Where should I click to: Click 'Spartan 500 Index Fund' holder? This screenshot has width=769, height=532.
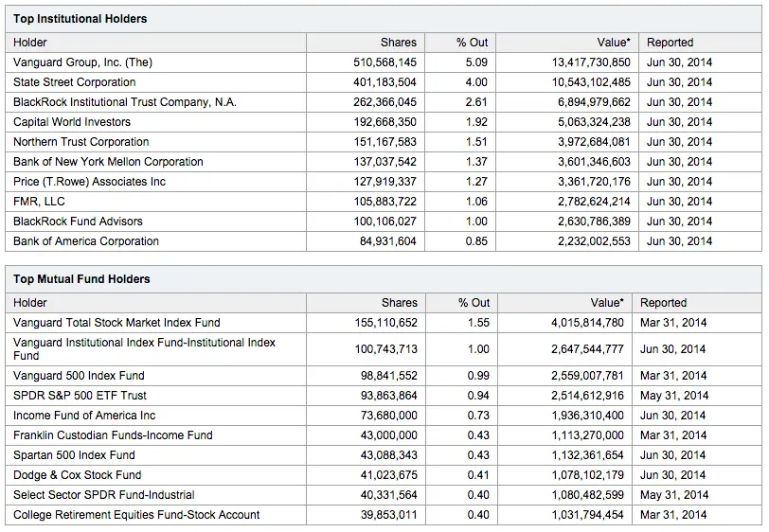click(74, 455)
